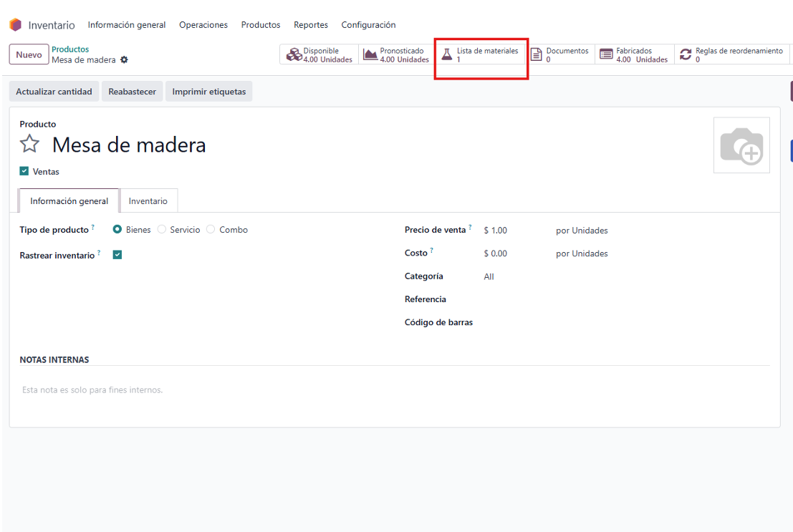Edit the Mesa de madera product name
Viewport: 793px width, 532px height.
[129, 145]
